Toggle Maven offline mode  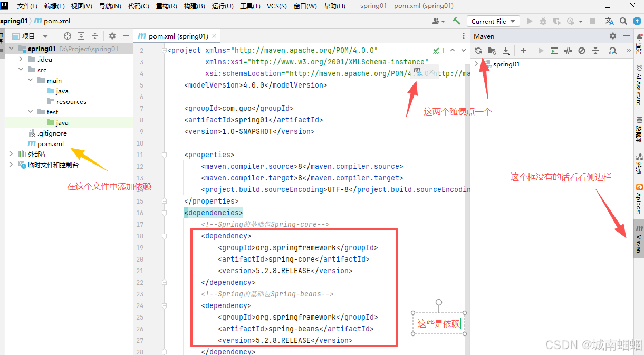(568, 51)
